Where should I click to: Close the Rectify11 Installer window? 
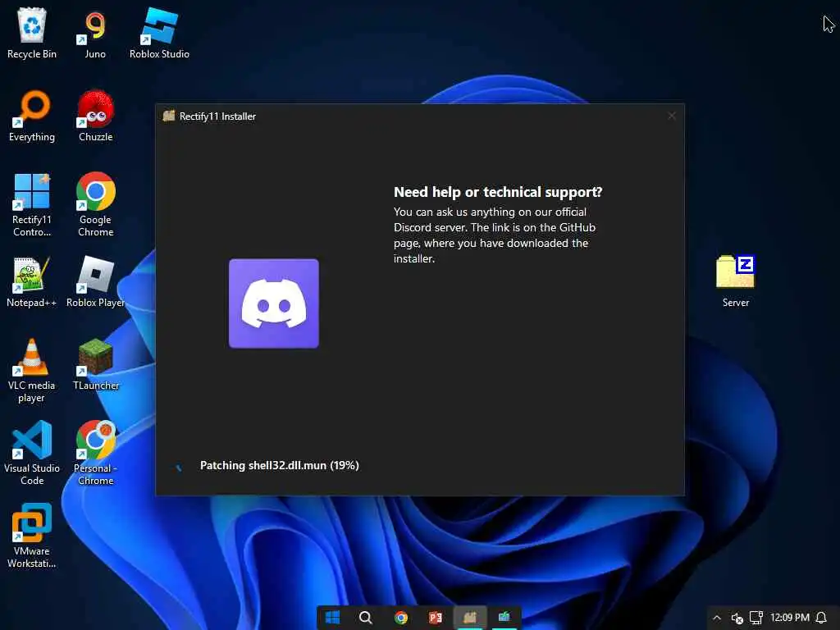672,116
